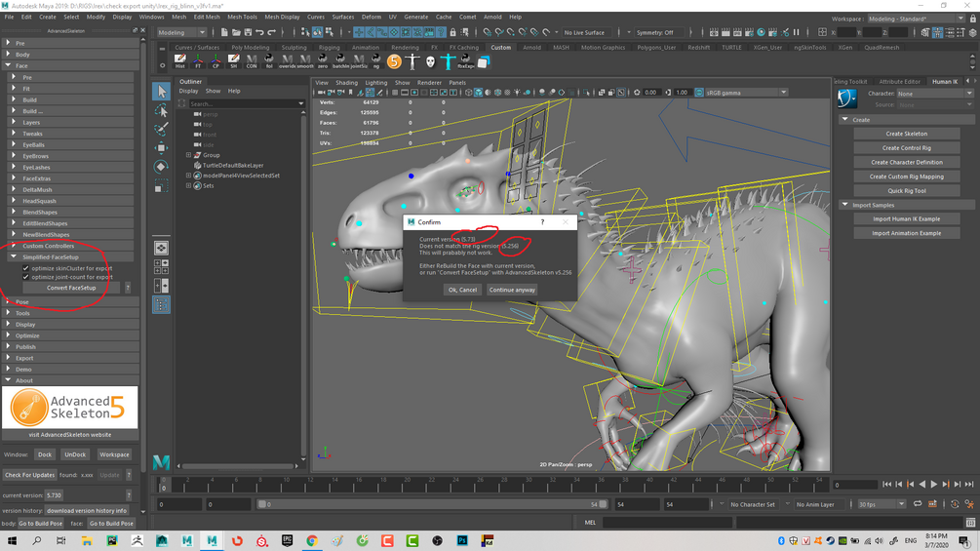The height and width of the screenshot is (551, 980).
Task: Expand the Custom Controllers section
Action: click(14, 246)
